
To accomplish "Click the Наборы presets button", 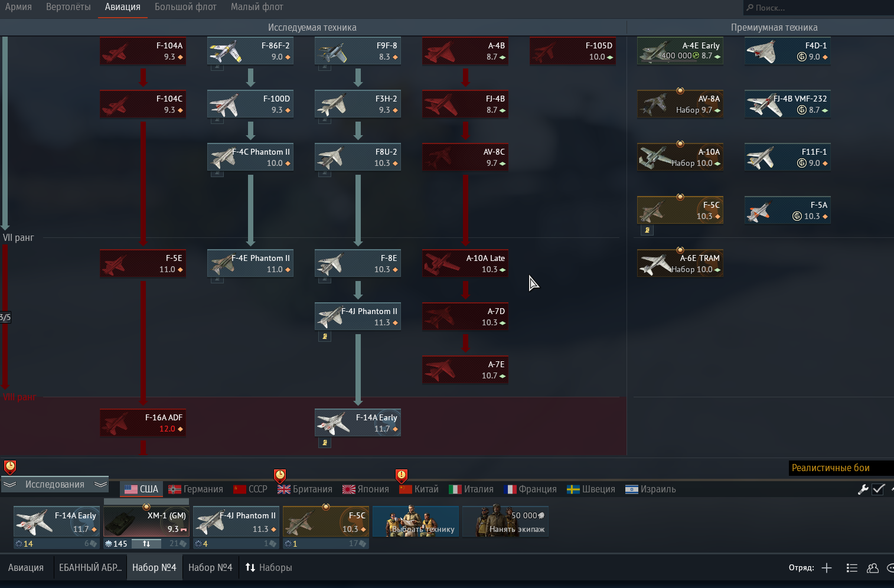I will [269, 567].
